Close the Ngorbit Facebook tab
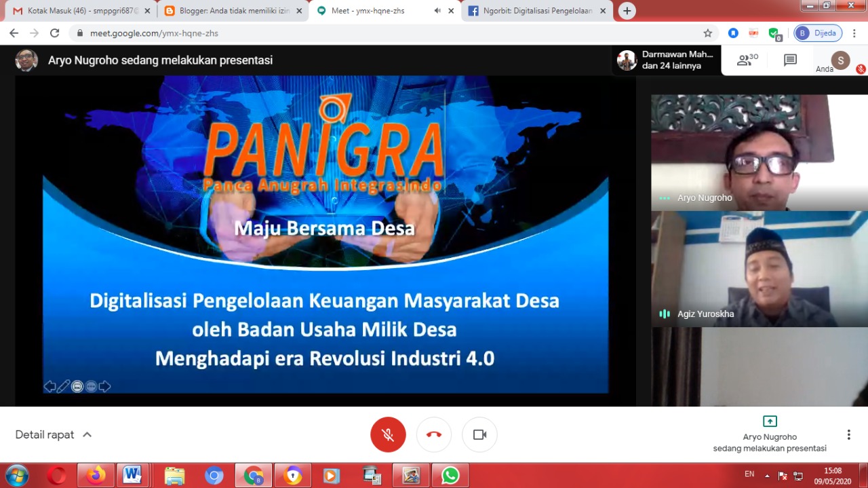Screen dimensions: 868x488 [603, 11]
